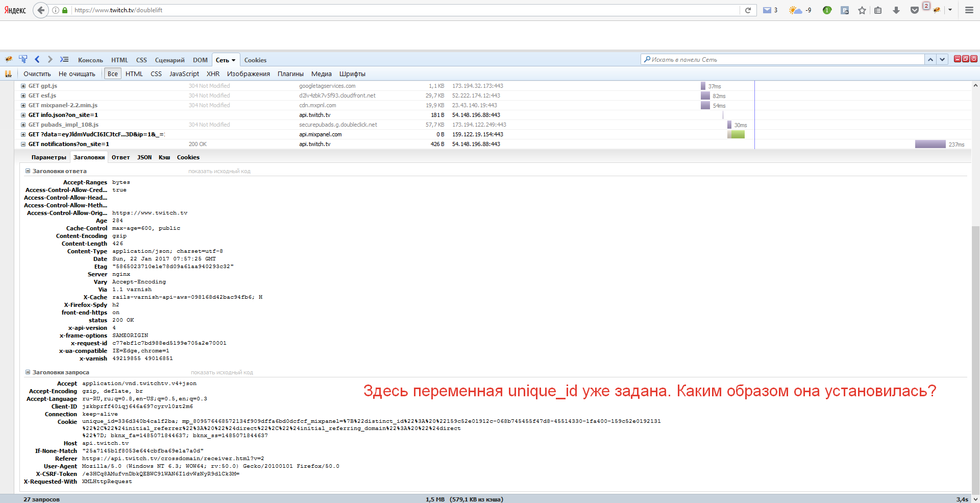Image resolution: width=980 pixels, height=503 pixels.
Task: Show request headers source via показать исходный код
Action: coord(222,373)
